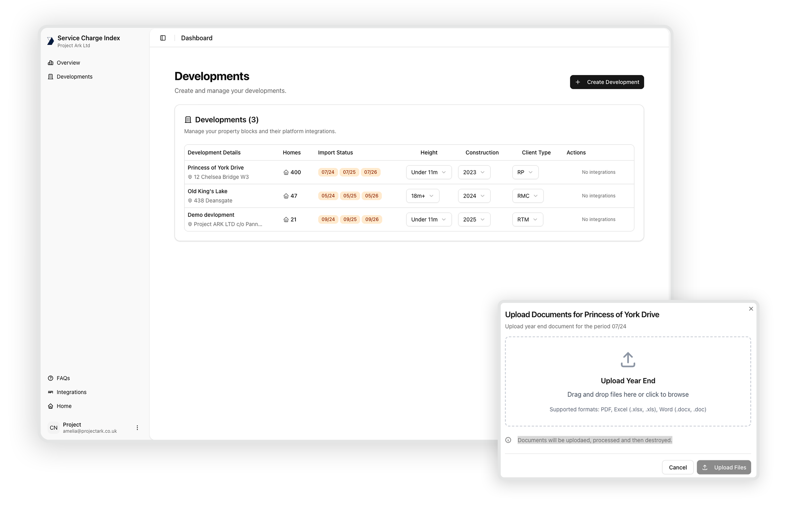Open Height dropdown for Princess of York Drive
812x509 pixels.
pyautogui.click(x=428, y=172)
